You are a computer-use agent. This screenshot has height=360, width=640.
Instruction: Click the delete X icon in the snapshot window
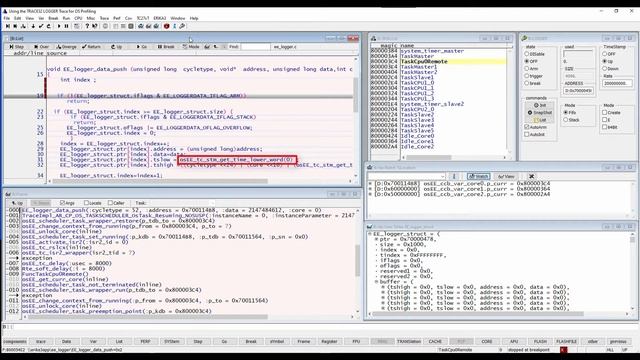[x=531, y=176]
